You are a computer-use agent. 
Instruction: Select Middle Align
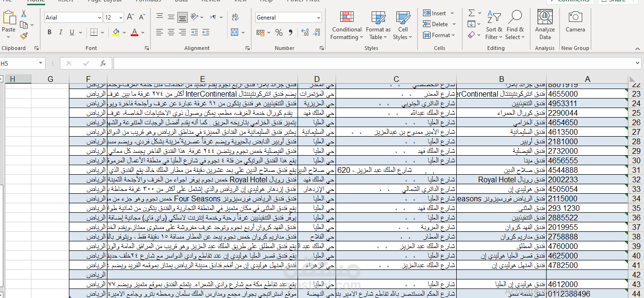point(171,18)
